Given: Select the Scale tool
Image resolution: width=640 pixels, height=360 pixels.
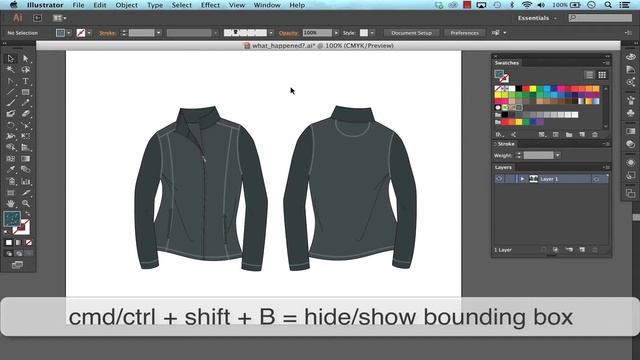Looking at the screenshot, I should click(25, 125).
